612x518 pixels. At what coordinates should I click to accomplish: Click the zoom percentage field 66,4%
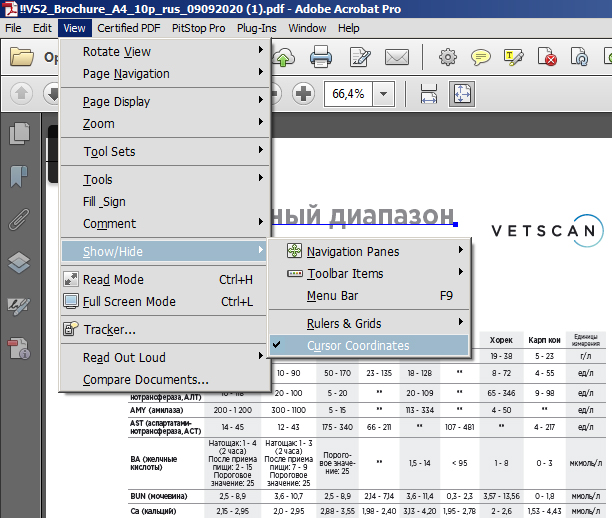coord(348,94)
